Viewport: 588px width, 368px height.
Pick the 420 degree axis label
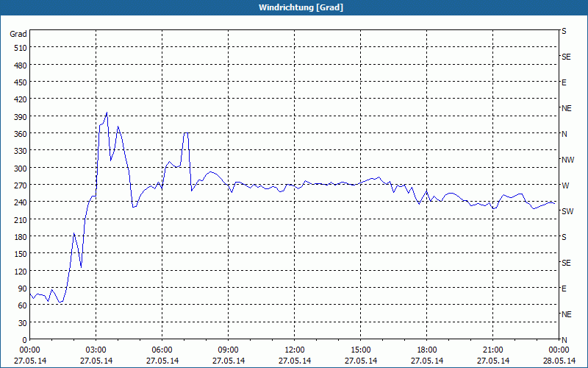coord(21,99)
